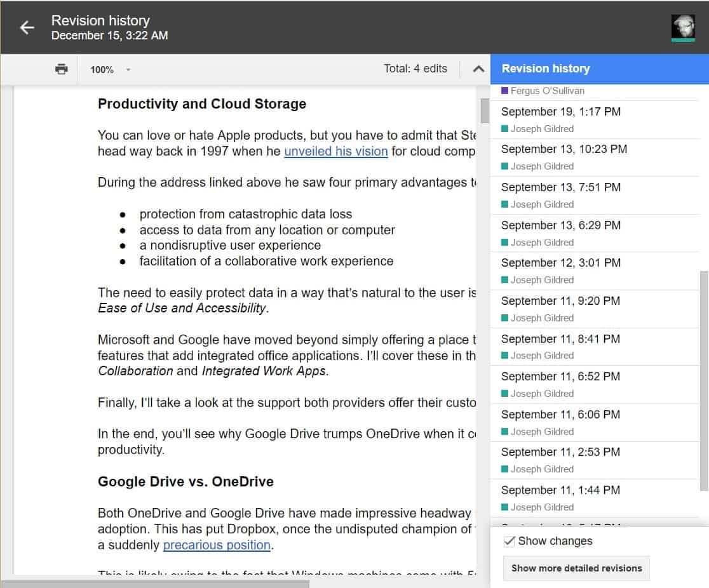Click Show more detailed revisions button
709x588 pixels.
pos(576,568)
